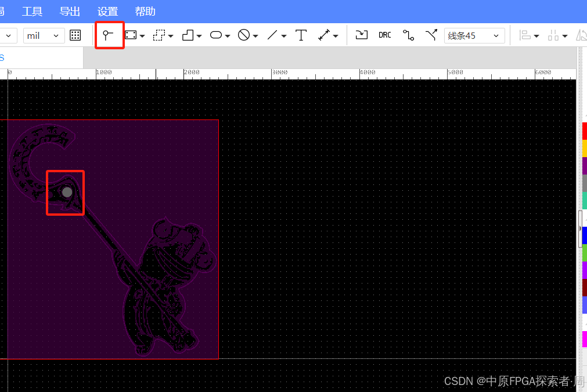Open the 线条45 routing angle dropdown

tap(474, 35)
